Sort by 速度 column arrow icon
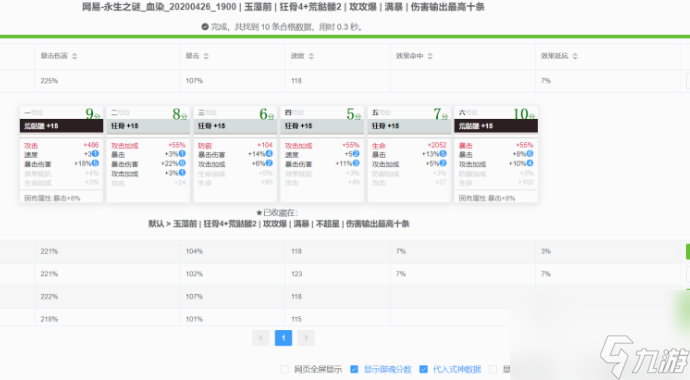The image size is (690, 380). (x=311, y=56)
